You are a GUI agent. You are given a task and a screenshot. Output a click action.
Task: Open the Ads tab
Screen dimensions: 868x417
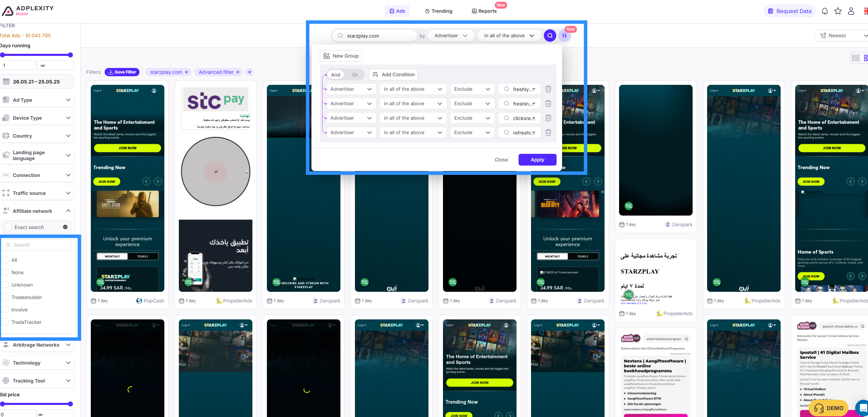pos(397,11)
